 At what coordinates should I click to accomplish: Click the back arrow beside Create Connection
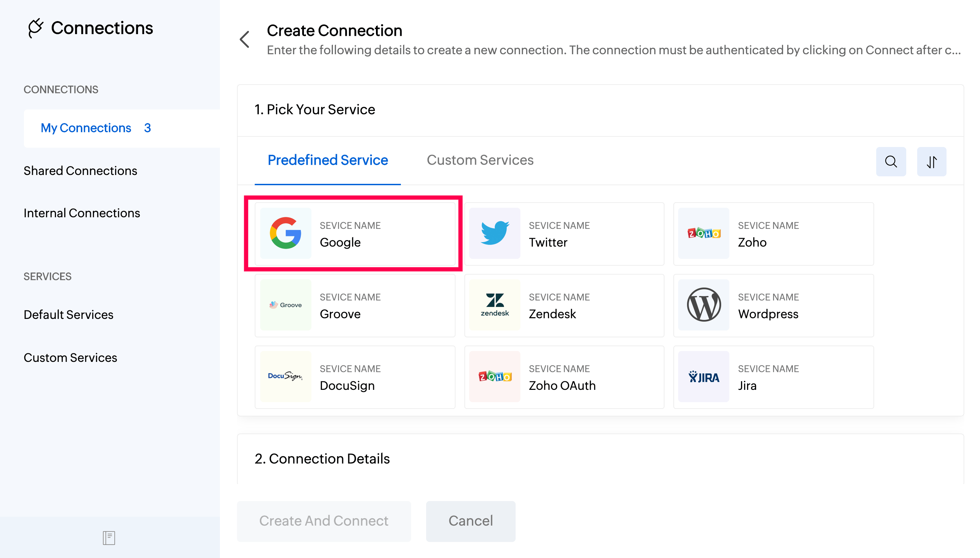pos(245,40)
